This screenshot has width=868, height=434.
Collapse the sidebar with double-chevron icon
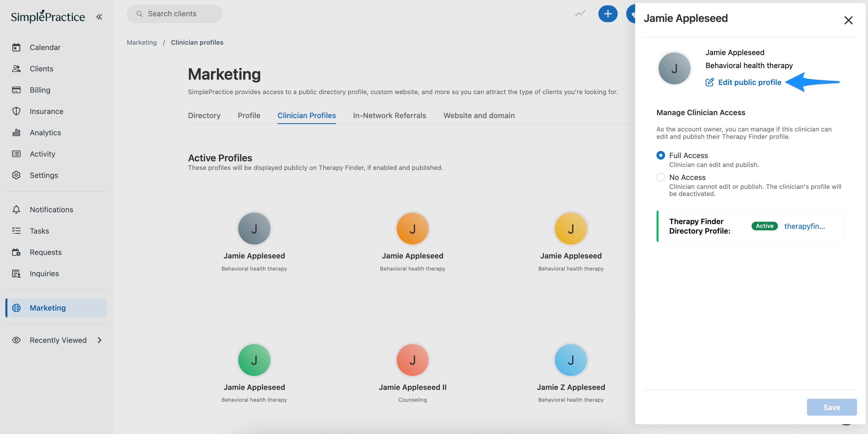99,17
